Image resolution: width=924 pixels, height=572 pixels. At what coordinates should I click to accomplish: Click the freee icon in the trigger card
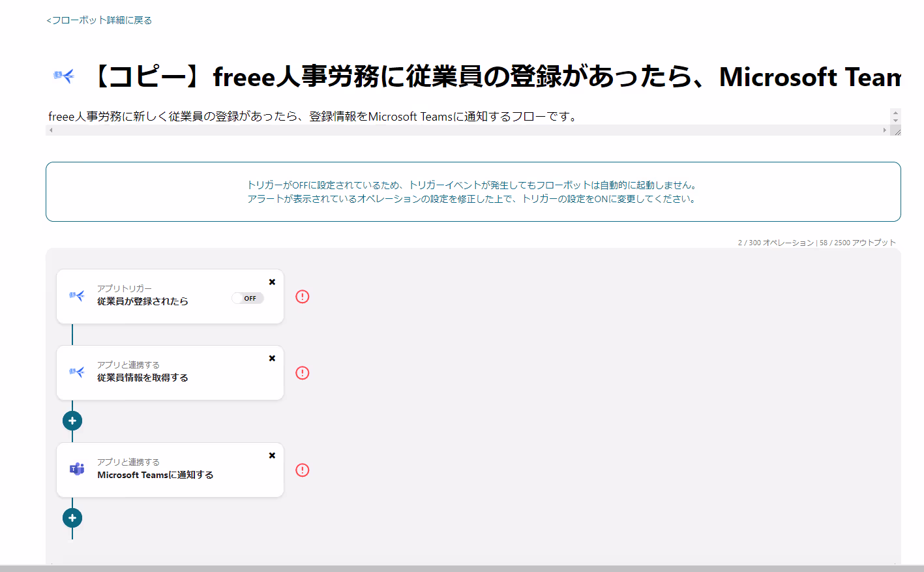click(77, 296)
